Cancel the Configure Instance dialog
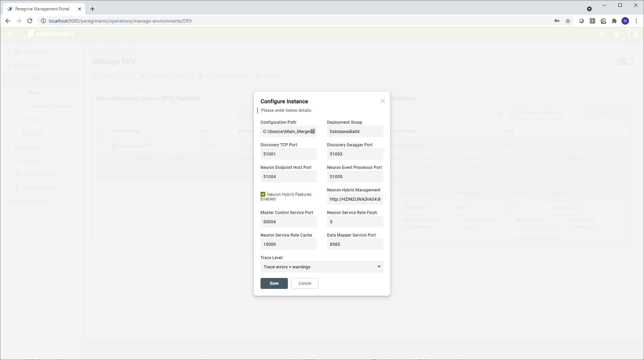 305,283
